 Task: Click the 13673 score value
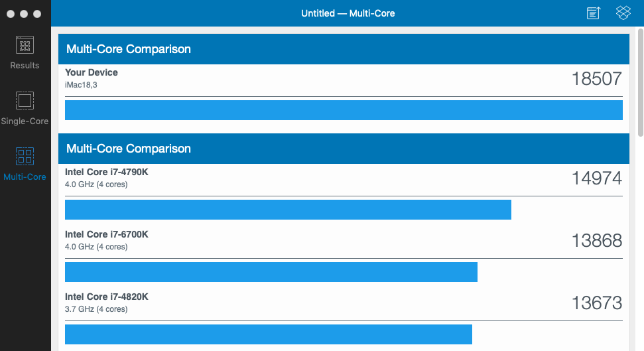597,303
